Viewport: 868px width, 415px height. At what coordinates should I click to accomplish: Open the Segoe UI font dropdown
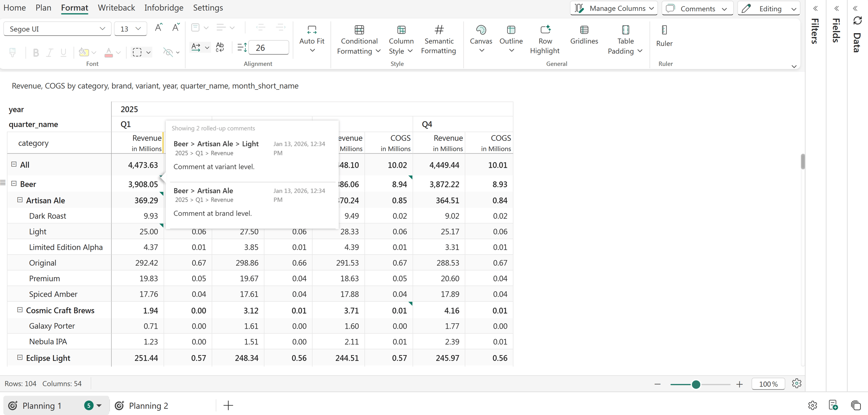point(57,29)
